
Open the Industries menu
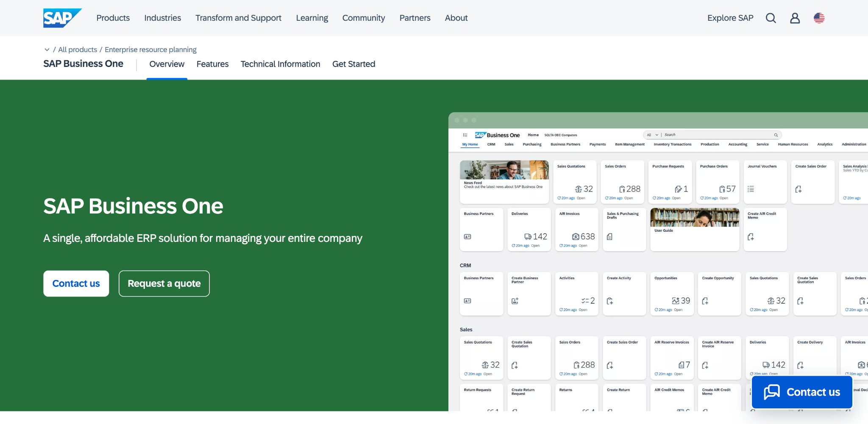pos(163,18)
